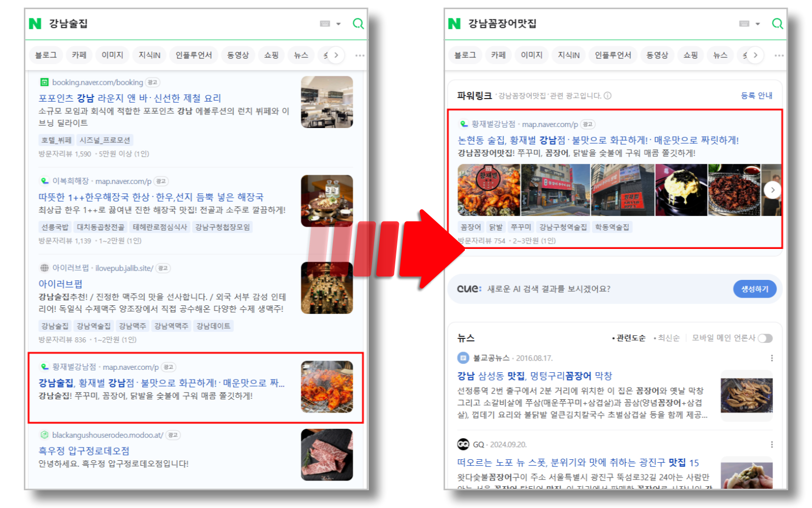Open three-dot more menu in left window
The height and width of the screenshot is (508, 812).
360,55
